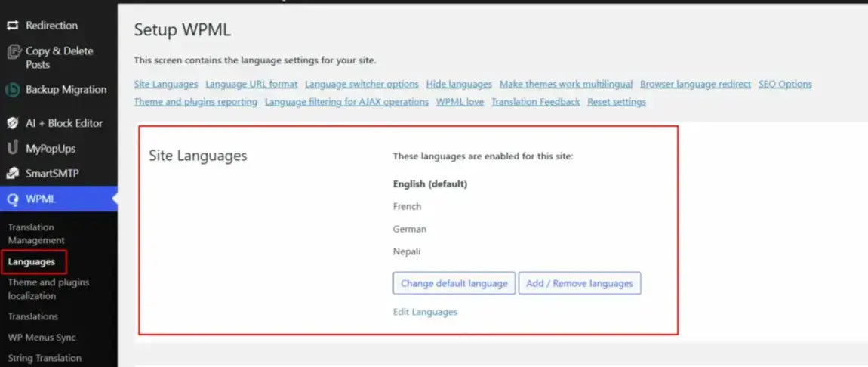Jump to SEO Options link
The image size is (868, 367).
pos(785,84)
